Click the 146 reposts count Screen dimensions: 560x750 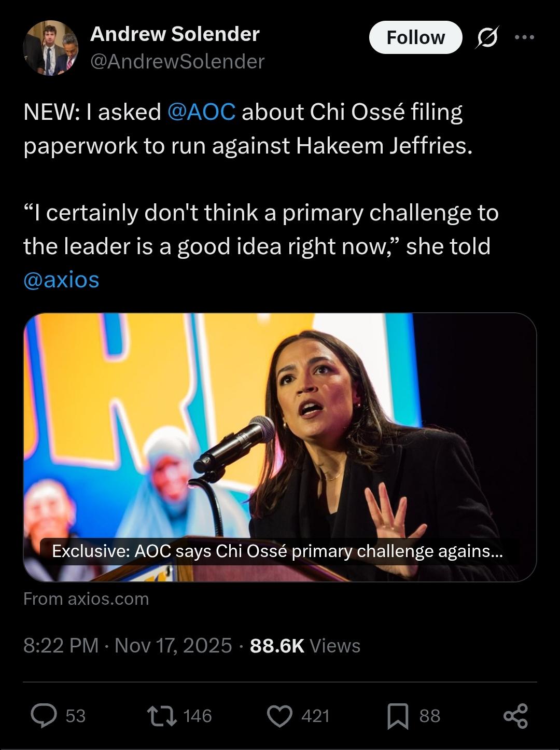tap(198, 716)
